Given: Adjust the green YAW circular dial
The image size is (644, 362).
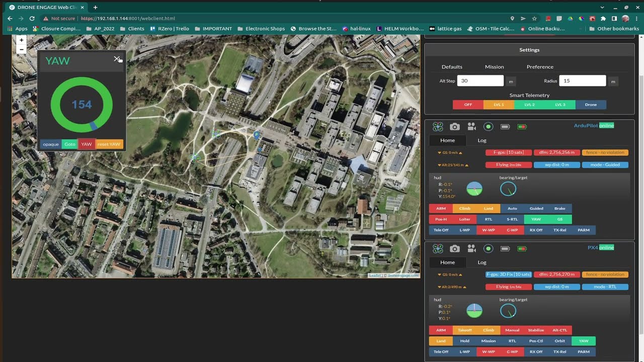Looking at the screenshot, I should coord(82,105).
